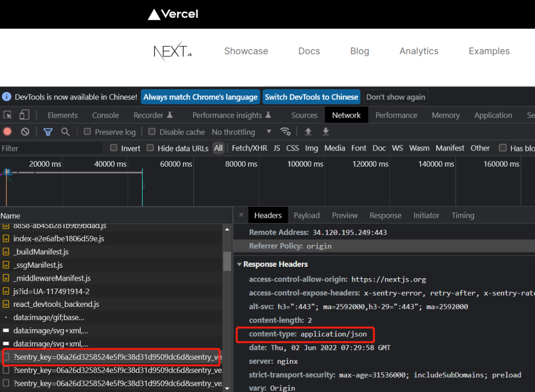Viewport: 535px width, 392px height.
Task: Select _middlewareManifest.js request
Action: [111, 278]
